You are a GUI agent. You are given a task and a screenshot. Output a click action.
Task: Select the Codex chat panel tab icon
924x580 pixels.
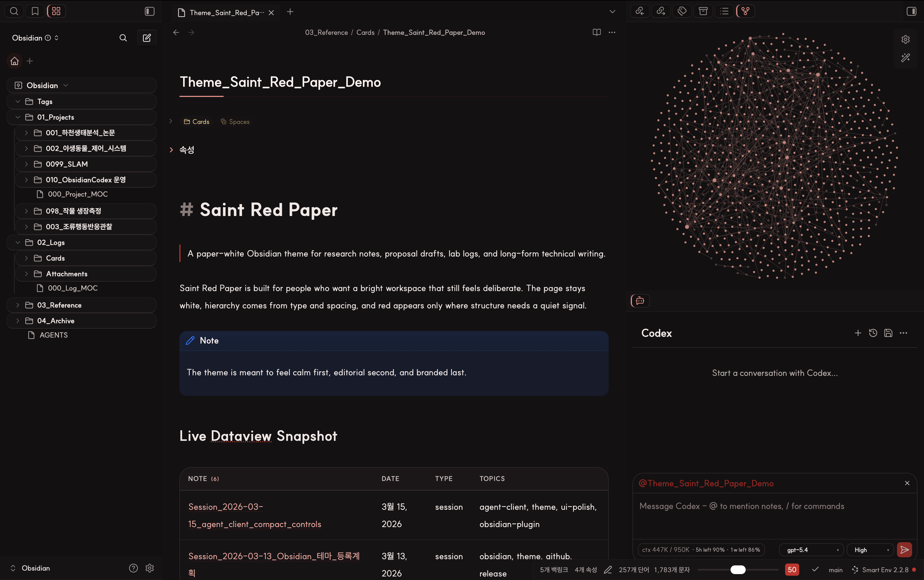640,301
